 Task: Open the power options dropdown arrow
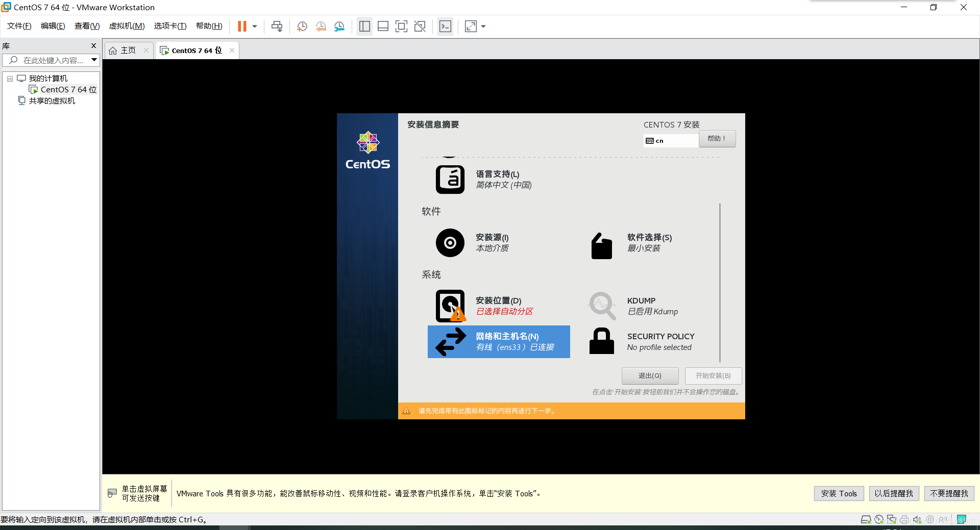tap(255, 27)
